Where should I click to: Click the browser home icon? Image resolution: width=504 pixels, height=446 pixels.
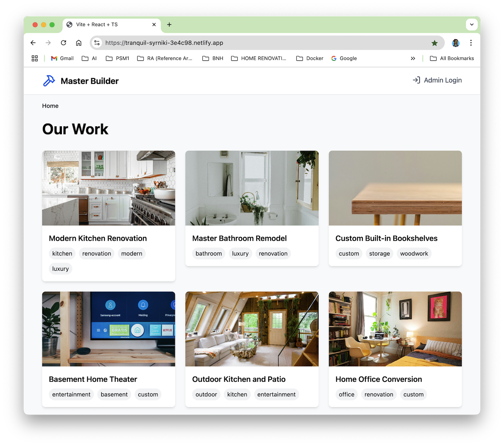pyautogui.click(x=78, y=42)
